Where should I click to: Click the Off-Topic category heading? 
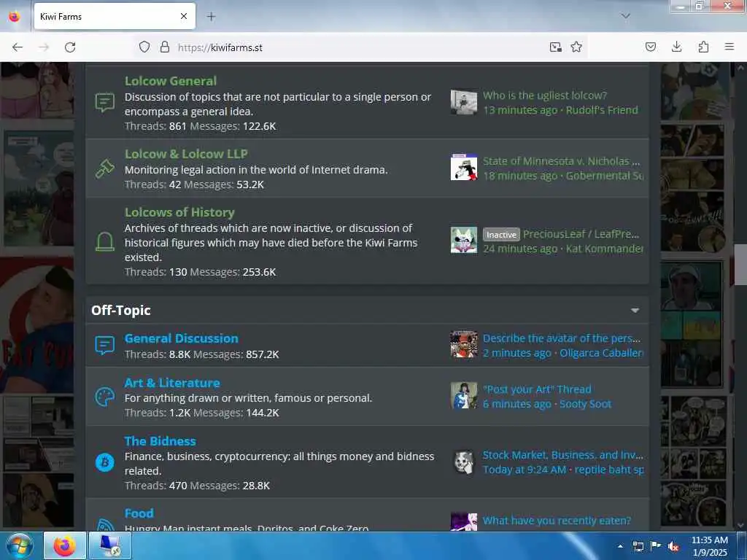[121, 311]
